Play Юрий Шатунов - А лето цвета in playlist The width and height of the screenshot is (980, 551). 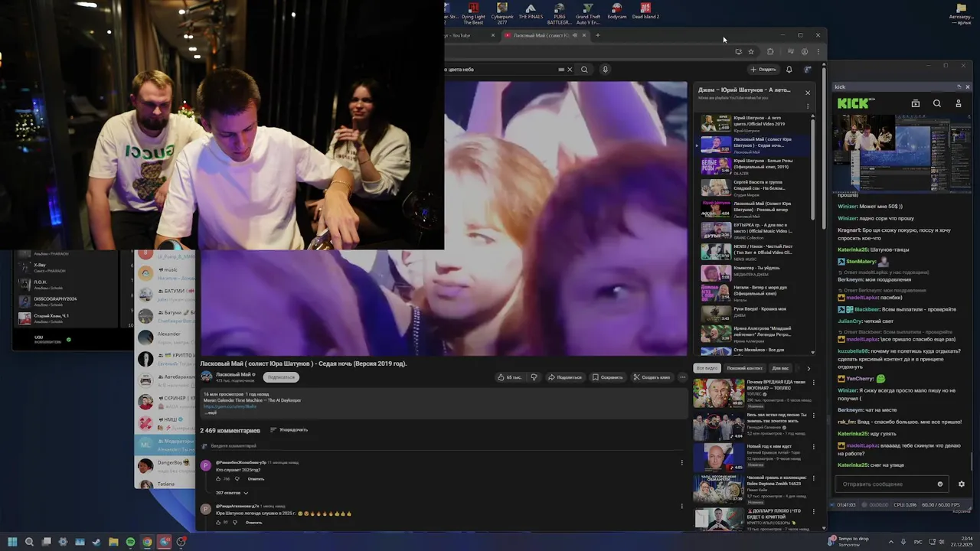click(754, 123)
